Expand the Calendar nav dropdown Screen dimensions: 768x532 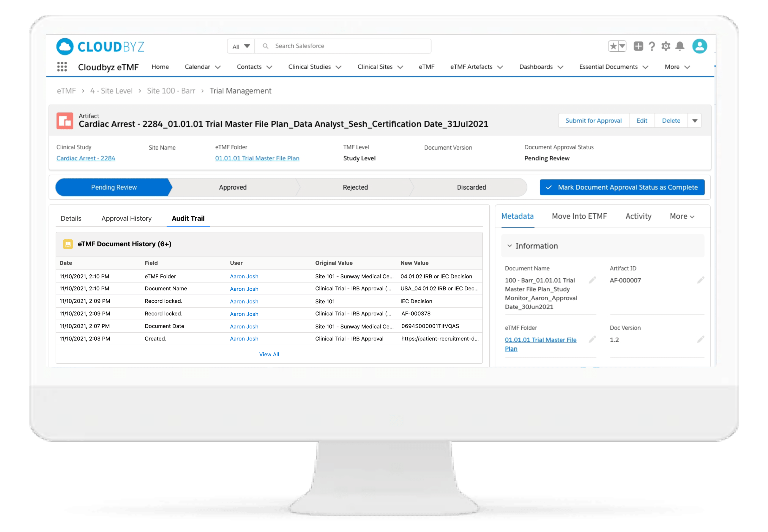tap(218, 67)
